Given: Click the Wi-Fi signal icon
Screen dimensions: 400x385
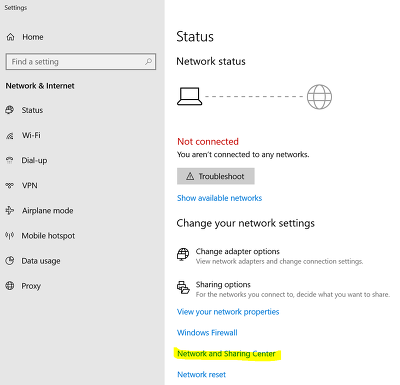Looking at the screenshot, I should click(10, 135).
